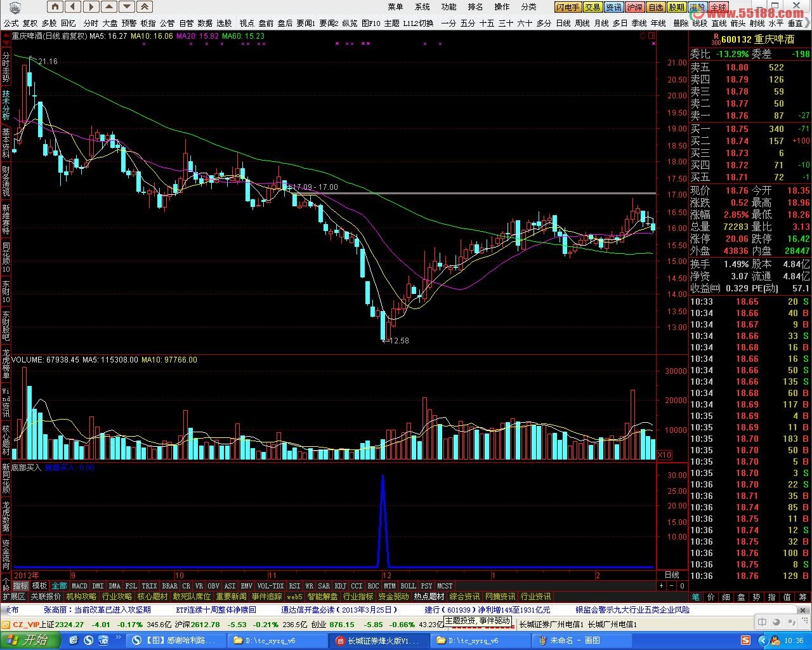Select the RSI indicator tab
The width and height of the screenshot is (812, 650).
point(294,586)
